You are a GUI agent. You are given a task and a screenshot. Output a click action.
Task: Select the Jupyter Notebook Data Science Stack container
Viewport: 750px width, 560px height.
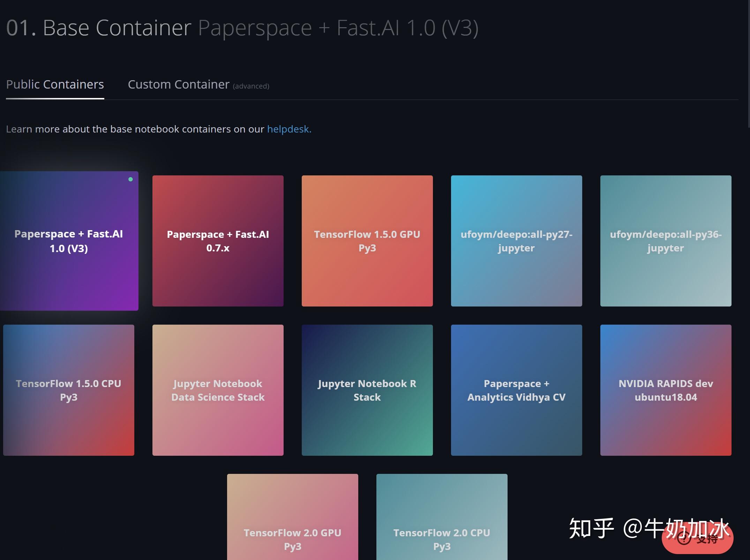[218, 390]
